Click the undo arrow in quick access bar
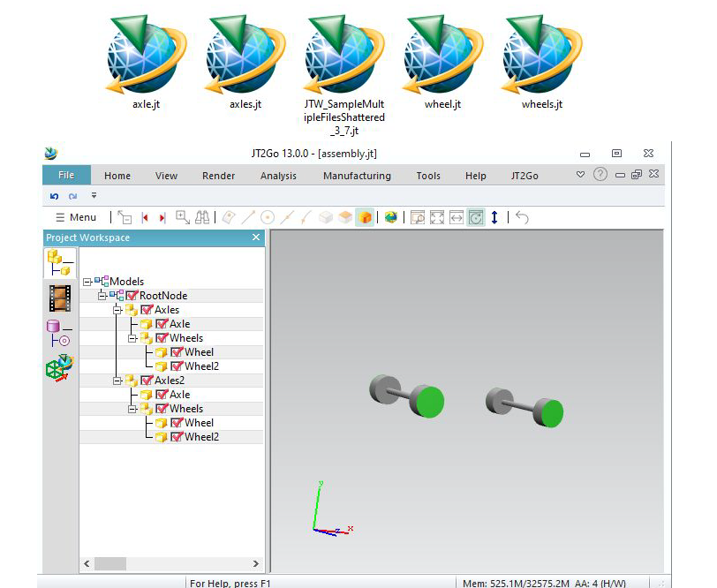Screen dimensions: 717x588 [54, 196]
